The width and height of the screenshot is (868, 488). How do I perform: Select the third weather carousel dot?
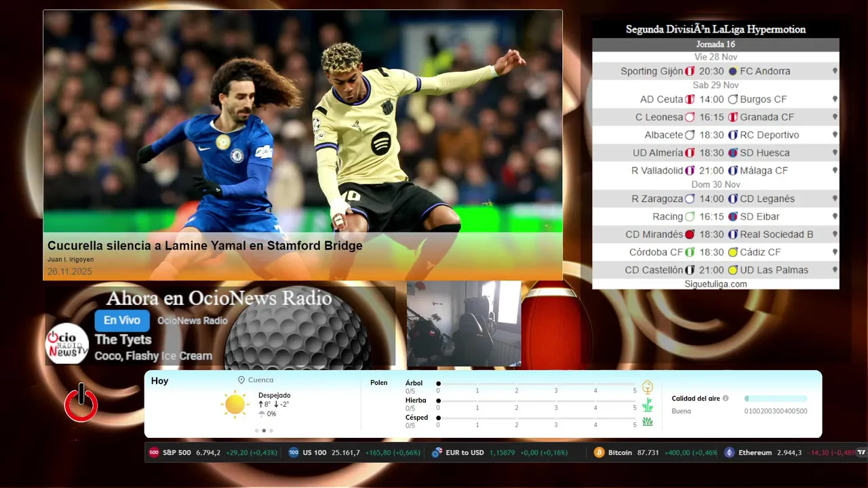coord(271,430)
